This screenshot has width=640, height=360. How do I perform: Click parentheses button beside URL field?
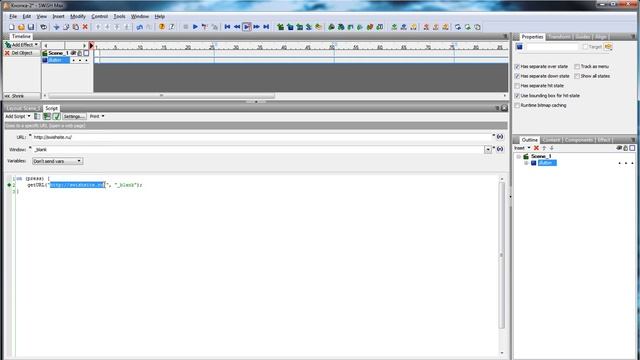pos(500,137)
